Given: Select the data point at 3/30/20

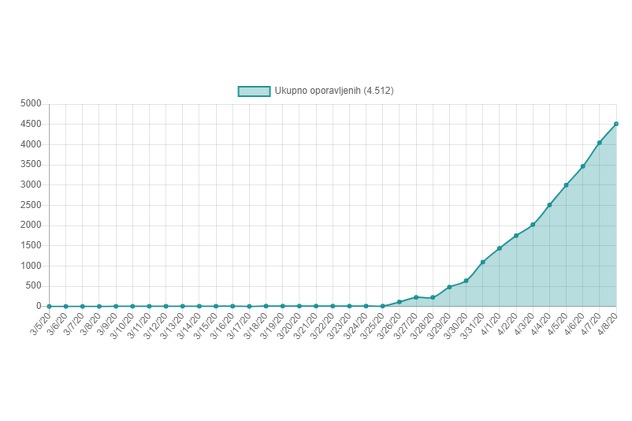Looking at the screenshot, I should 466,281.
